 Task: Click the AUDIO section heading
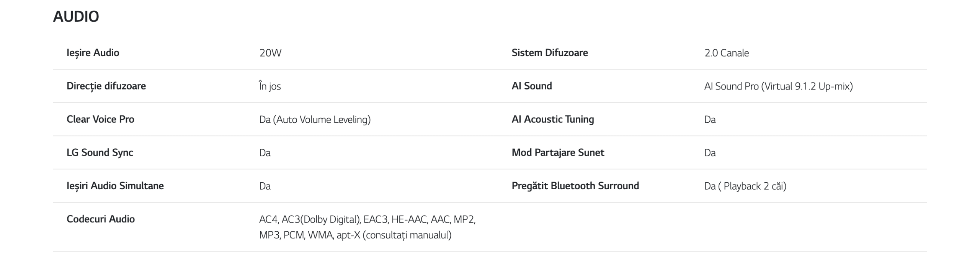click(x=76, y=16)
